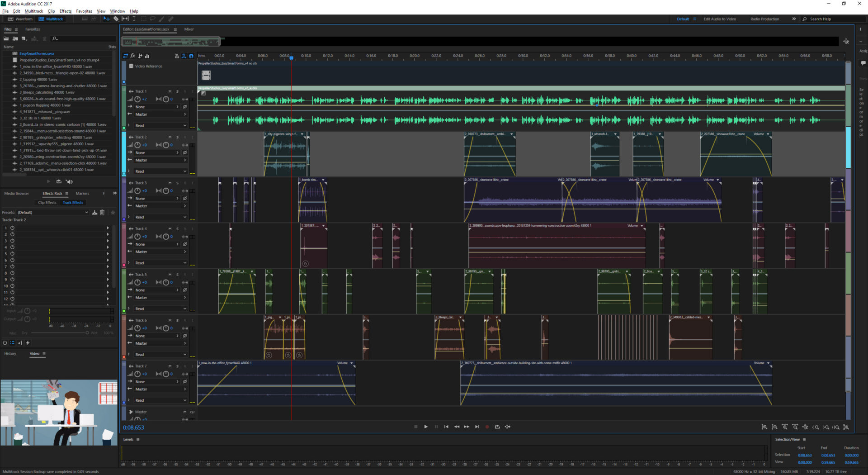Toggle the metronome
This screenshot has width=868, height=475.
click(177, 56)
